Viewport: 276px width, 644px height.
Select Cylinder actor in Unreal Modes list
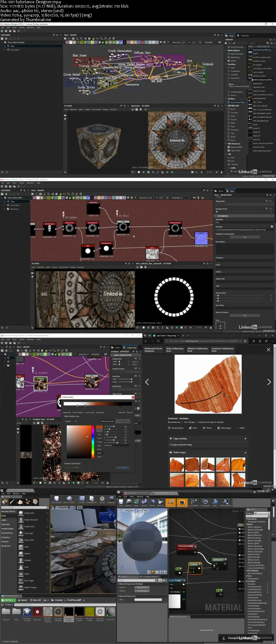tap(33, 560)
